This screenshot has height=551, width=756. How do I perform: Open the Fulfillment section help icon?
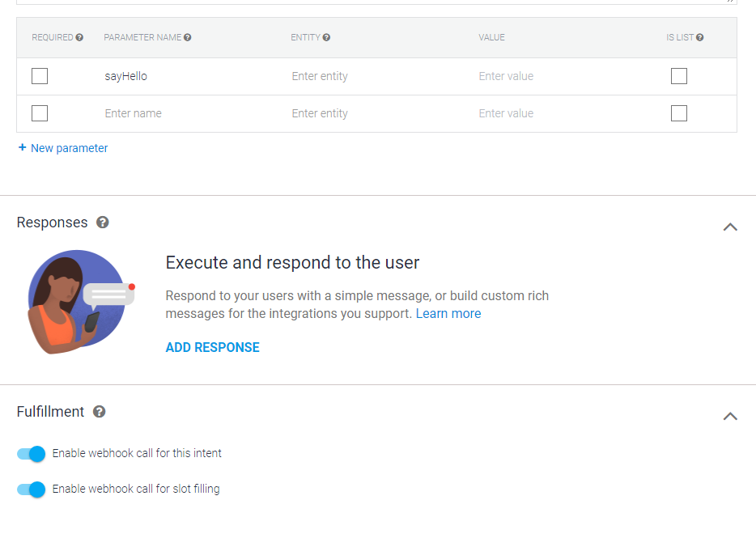click(x=99, y=412)
